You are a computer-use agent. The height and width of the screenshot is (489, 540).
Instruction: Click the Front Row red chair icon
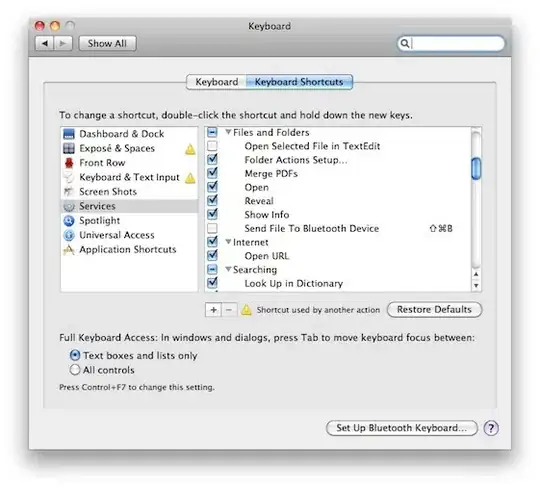69,163
